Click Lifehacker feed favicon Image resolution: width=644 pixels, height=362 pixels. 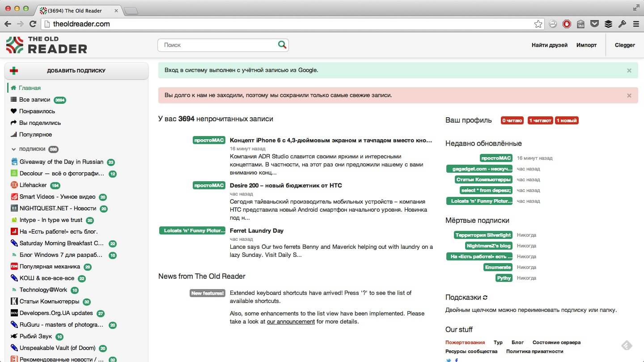pos(14,185)
